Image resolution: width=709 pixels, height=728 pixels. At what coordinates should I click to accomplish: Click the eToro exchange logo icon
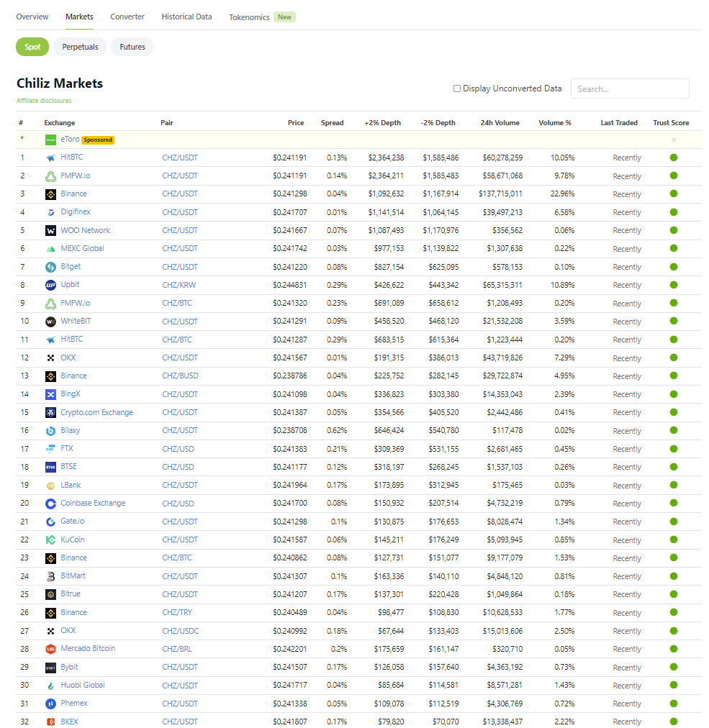pos(50,140)
